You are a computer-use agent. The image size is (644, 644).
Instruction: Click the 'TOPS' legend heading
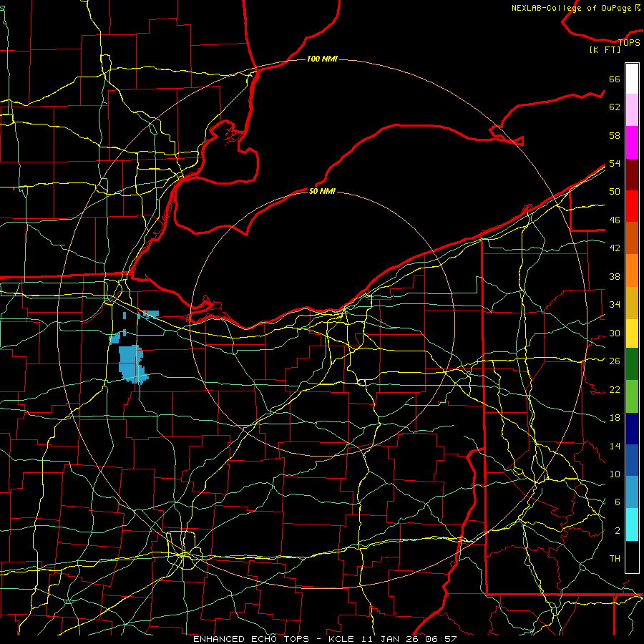click(629, 43)
